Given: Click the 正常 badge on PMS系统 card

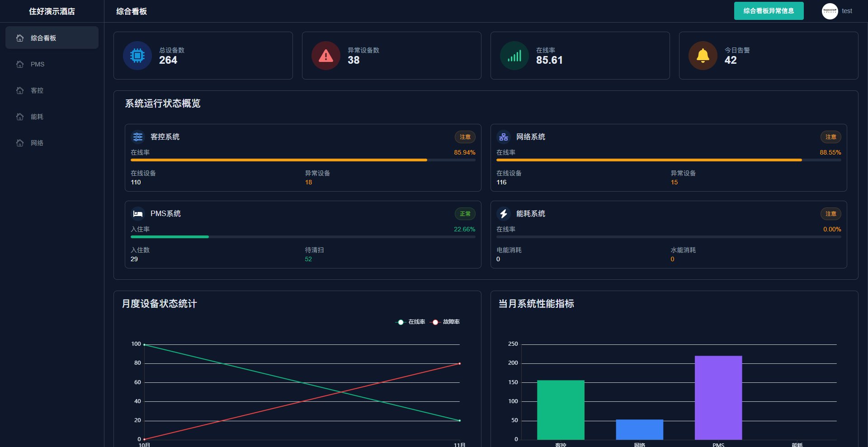Looking at the screenshot, I should click(465, 214).
